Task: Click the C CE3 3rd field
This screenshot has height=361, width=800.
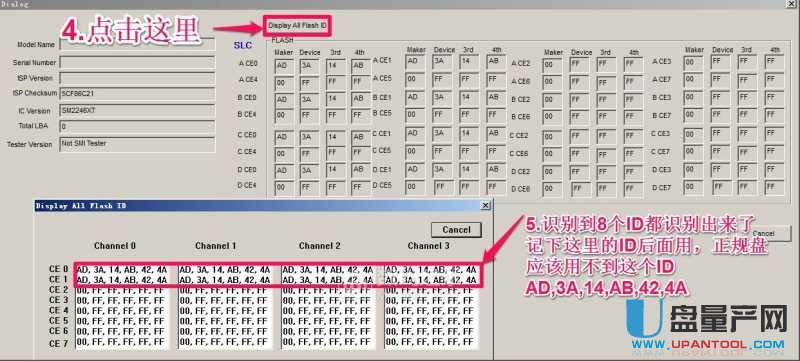Action: point(747,134)
